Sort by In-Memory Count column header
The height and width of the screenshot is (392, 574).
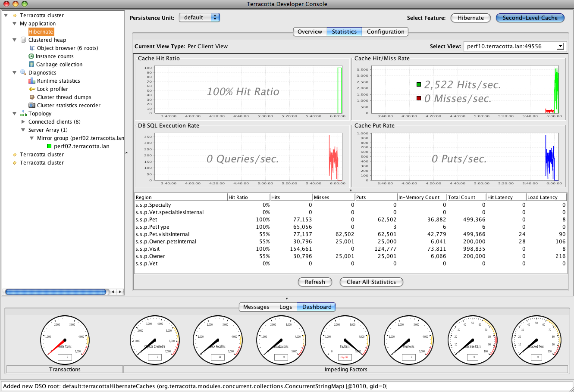[x=422, y=197]
